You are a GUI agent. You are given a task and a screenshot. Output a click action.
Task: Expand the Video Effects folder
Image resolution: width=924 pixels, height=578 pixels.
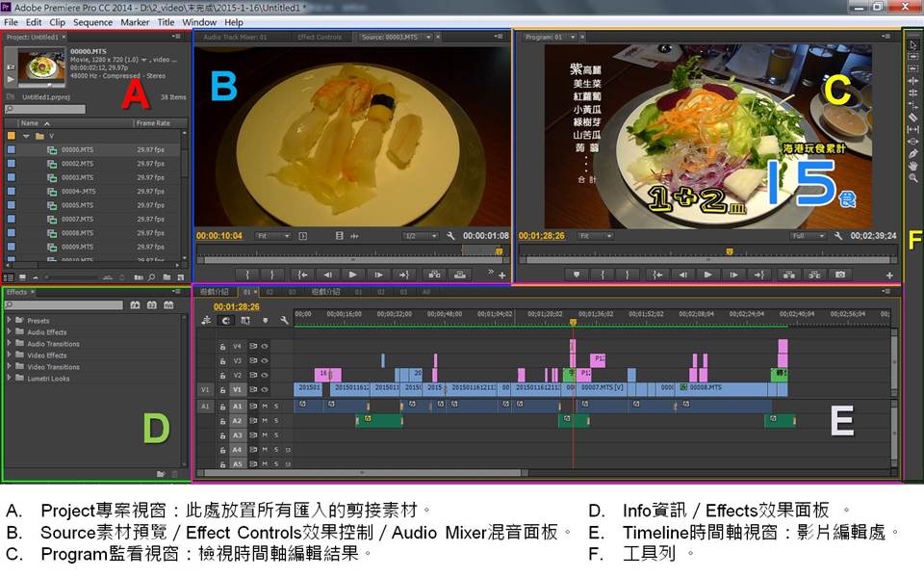[9, 355]
